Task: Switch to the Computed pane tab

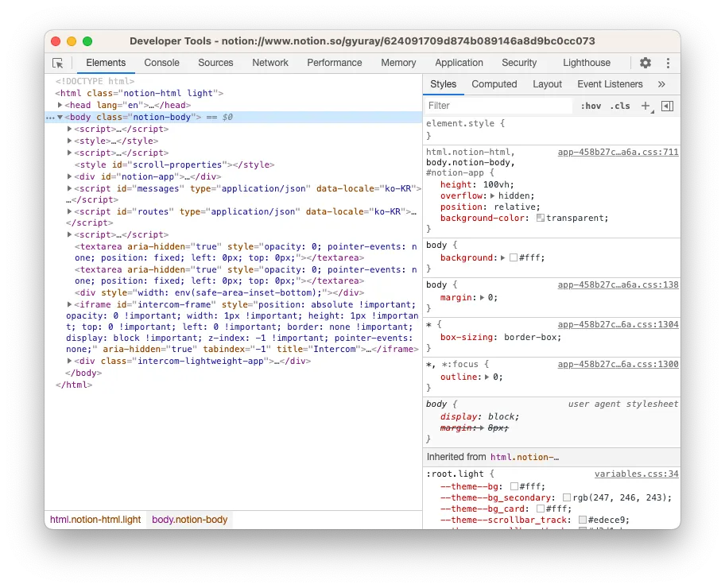Action: pyautogui.click(x=494, y=84)
